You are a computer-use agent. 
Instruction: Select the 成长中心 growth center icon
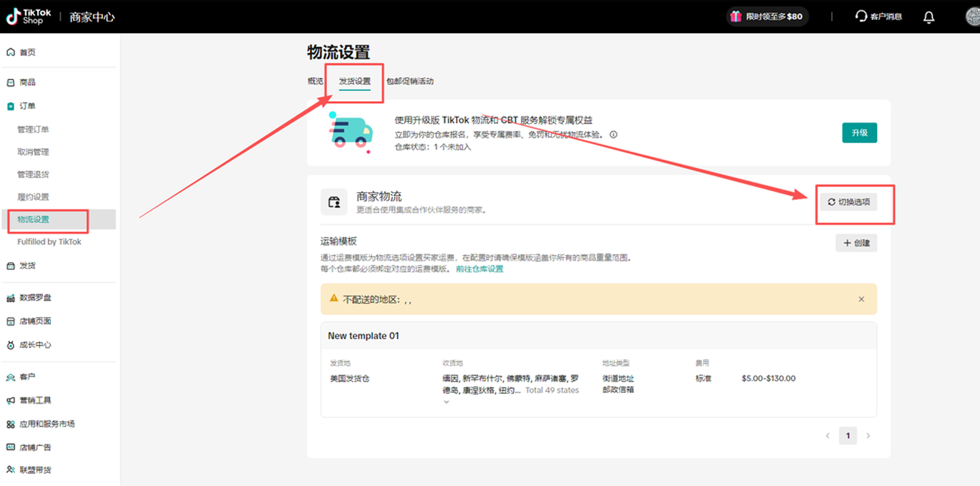point(9,344)
